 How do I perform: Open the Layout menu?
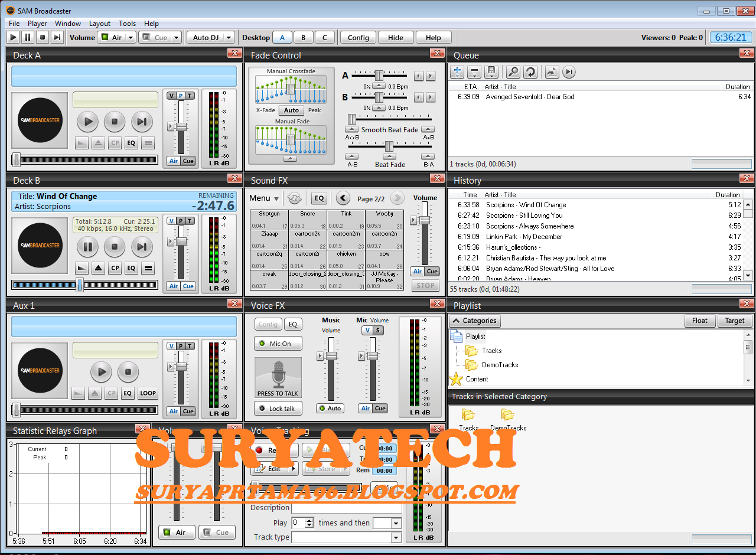point(100,24)
